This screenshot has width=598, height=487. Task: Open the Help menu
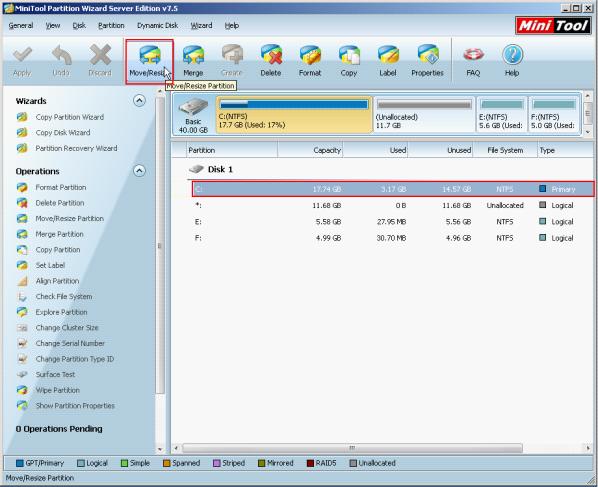pos(231,26)
